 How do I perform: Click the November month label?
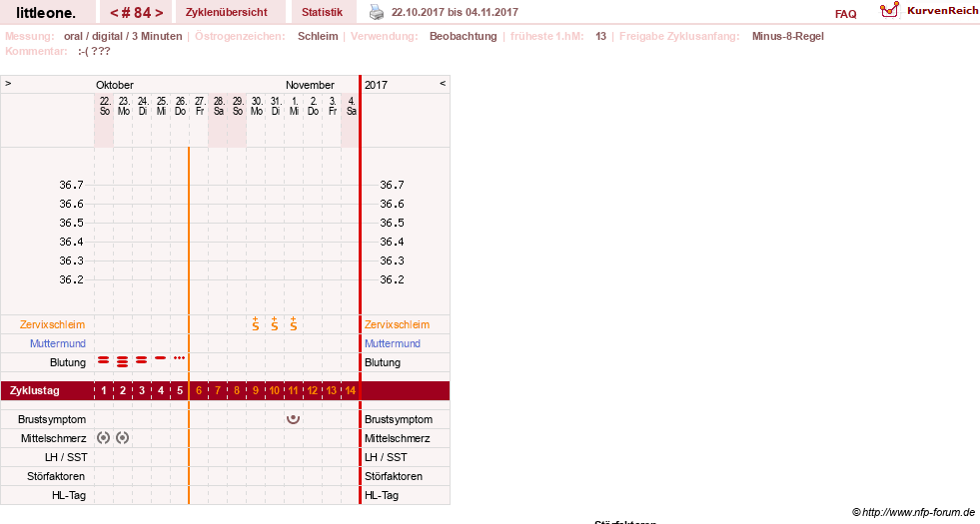310,85
